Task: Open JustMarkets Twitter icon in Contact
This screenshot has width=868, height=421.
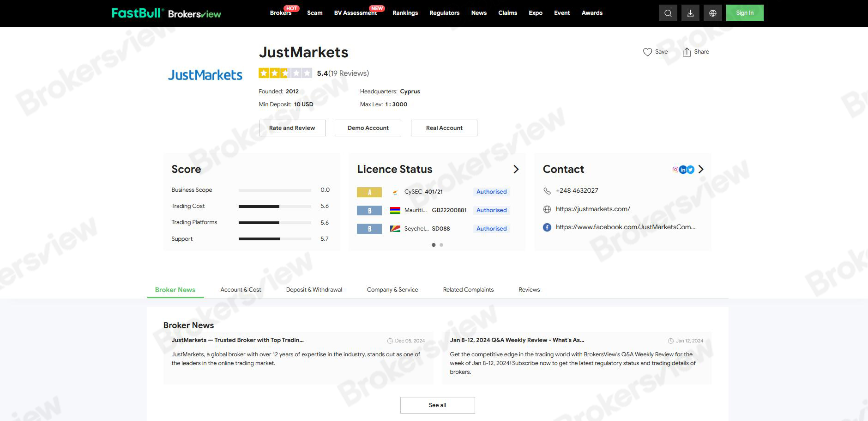Action: (x=690, y=170)
